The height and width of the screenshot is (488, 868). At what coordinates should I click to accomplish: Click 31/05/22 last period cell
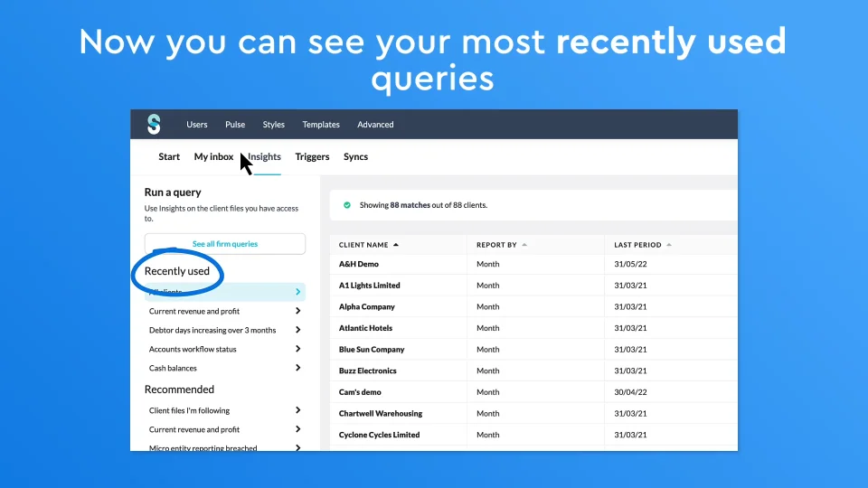pyautogui.click(x=630, y=264)
